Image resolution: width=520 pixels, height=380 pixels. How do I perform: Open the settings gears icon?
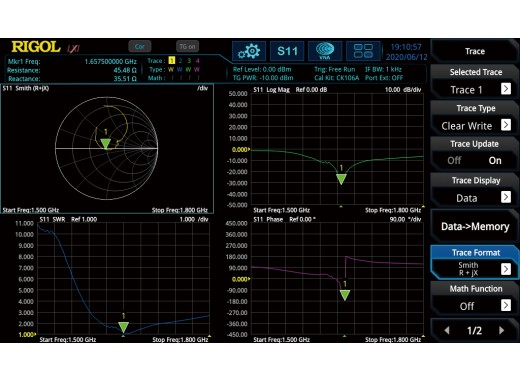[x=249, y=51]
